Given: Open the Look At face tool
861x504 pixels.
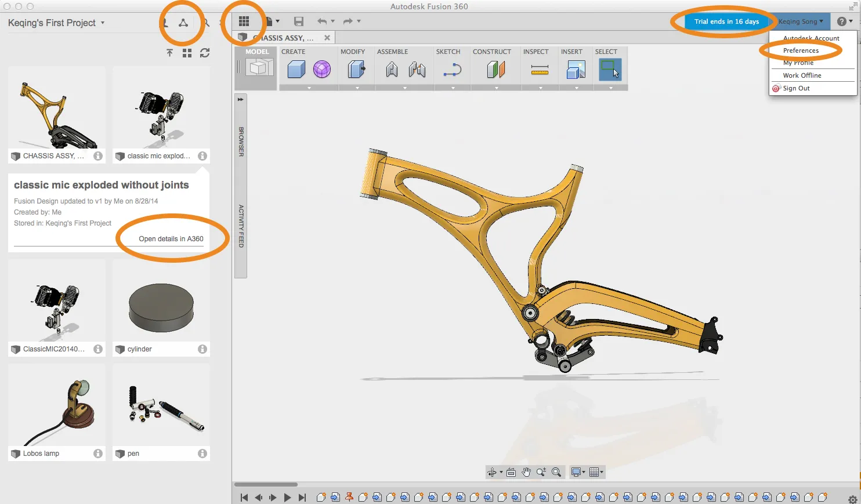Looking at the screenshot, I should 511,472.
